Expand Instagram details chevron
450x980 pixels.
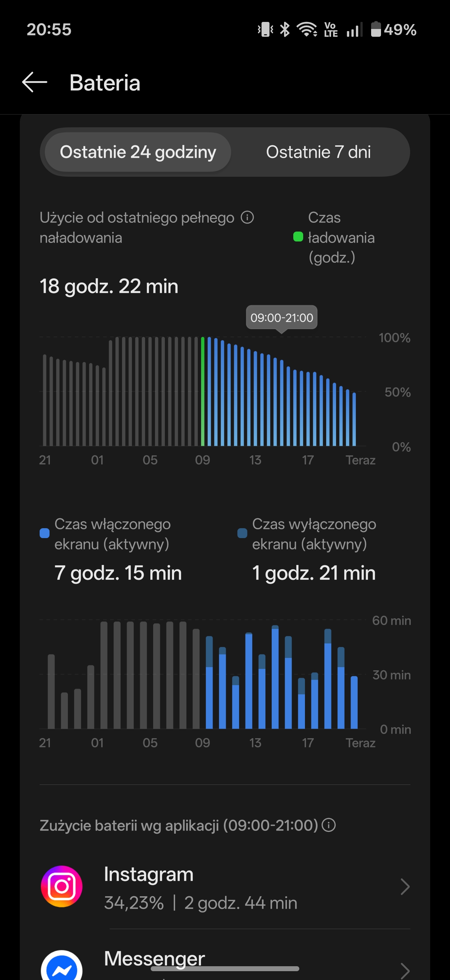point(405,887)
